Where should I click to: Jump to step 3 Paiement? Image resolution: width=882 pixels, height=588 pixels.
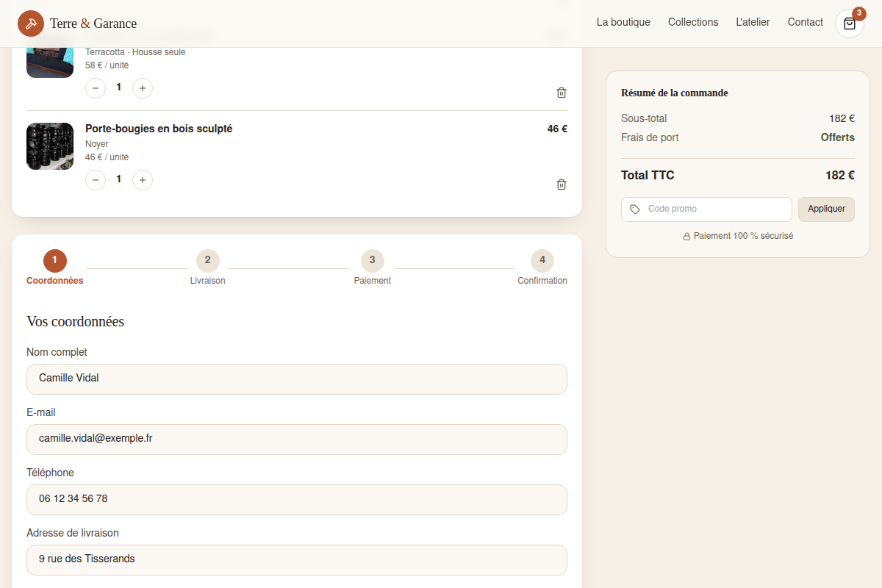pyautogui.click(x=373, y=268)
